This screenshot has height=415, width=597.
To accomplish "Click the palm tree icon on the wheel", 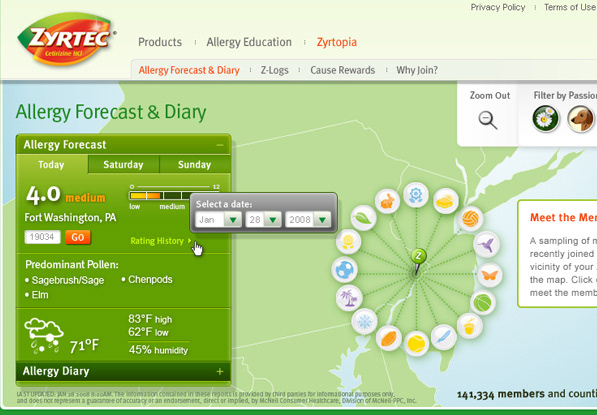I will pyautogui.click(x=349, y=298).
